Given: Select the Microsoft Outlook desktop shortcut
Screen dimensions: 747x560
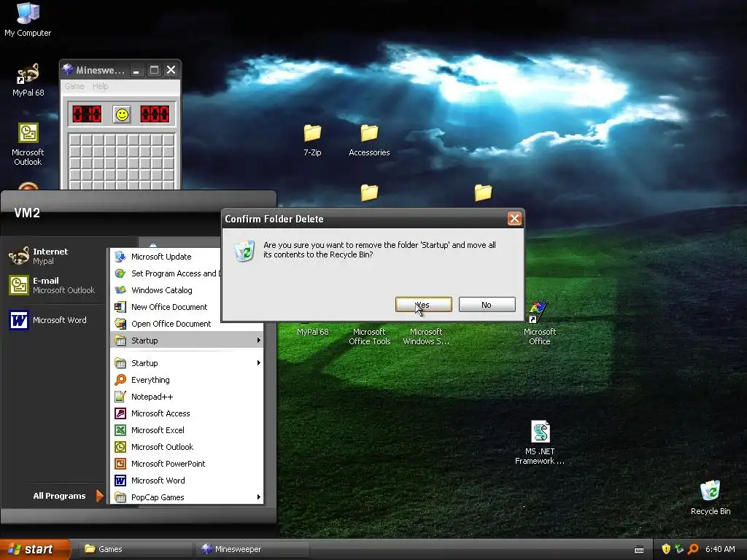Looking at the screenshot, I should pos(28,144).
